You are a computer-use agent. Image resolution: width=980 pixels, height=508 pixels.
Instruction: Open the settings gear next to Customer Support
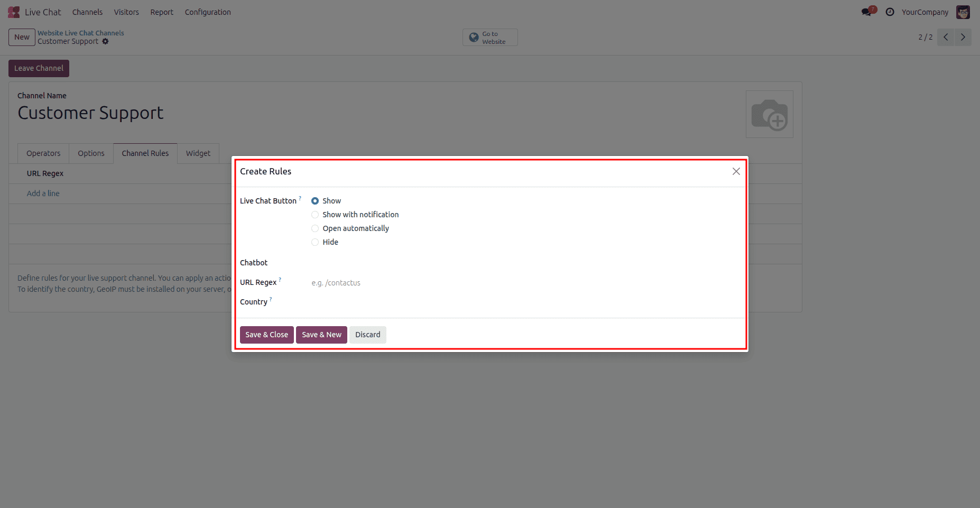[x=106, y=41]
